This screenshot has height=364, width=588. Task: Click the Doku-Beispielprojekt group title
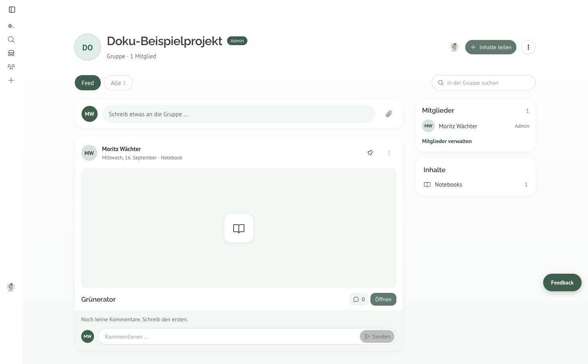click(164, 41)
